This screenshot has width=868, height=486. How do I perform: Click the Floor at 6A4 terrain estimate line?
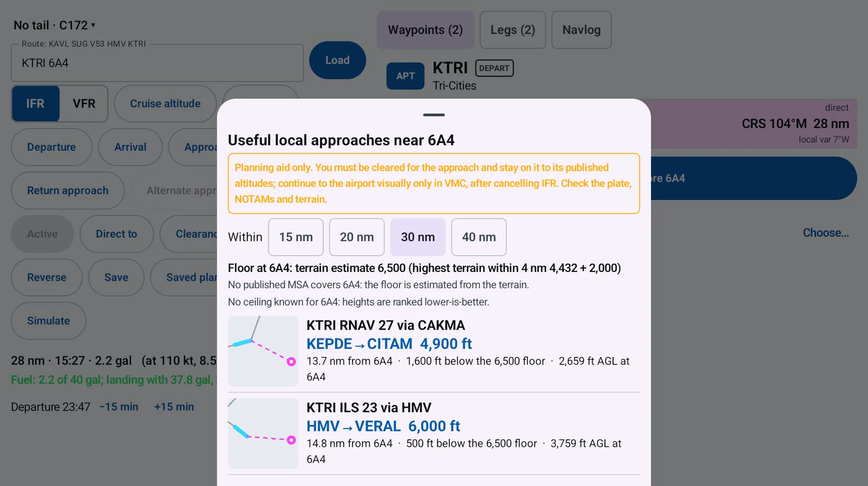[x=424, y=268]
